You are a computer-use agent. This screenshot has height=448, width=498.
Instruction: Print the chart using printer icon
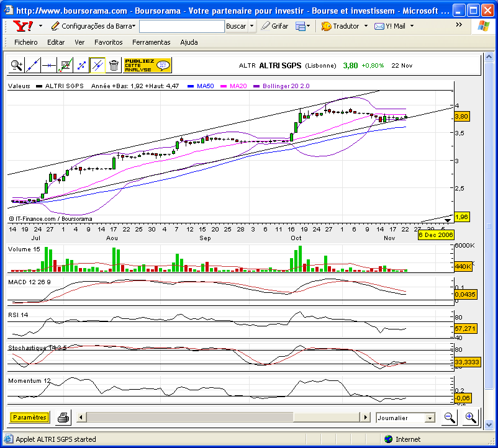point(63,417)
